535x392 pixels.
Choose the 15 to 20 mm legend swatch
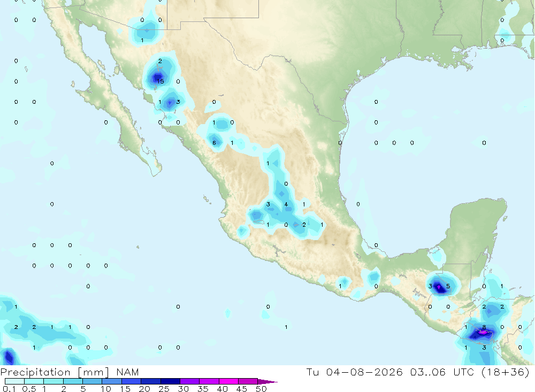coord(132,381)
